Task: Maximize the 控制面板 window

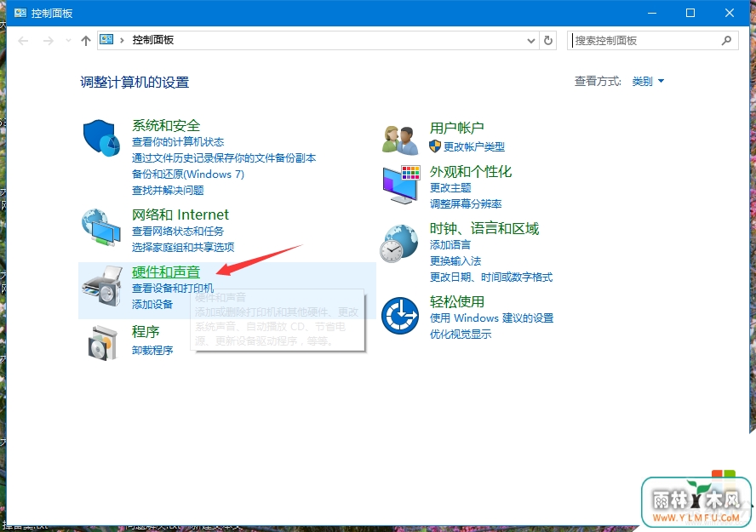Action: (690, 13)
